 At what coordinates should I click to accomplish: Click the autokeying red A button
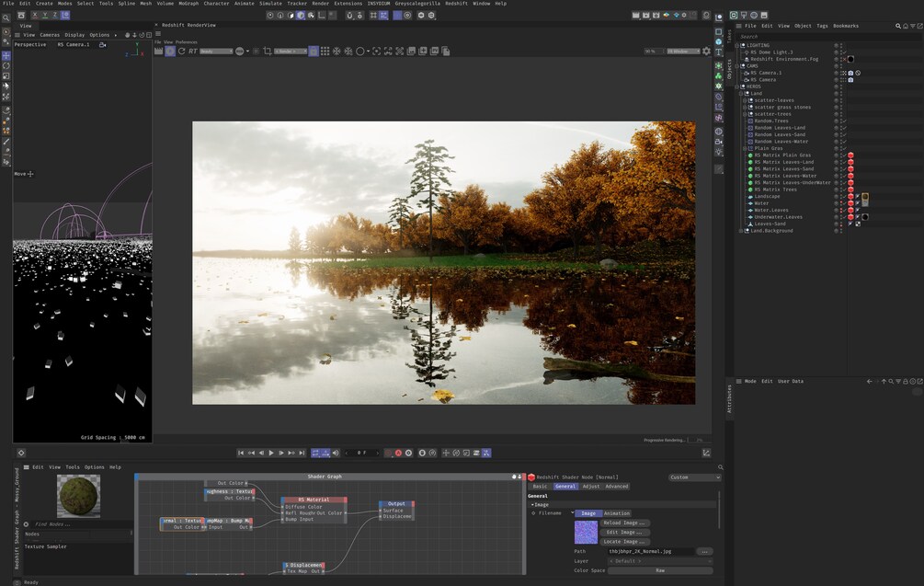click(x=398, y=453)
